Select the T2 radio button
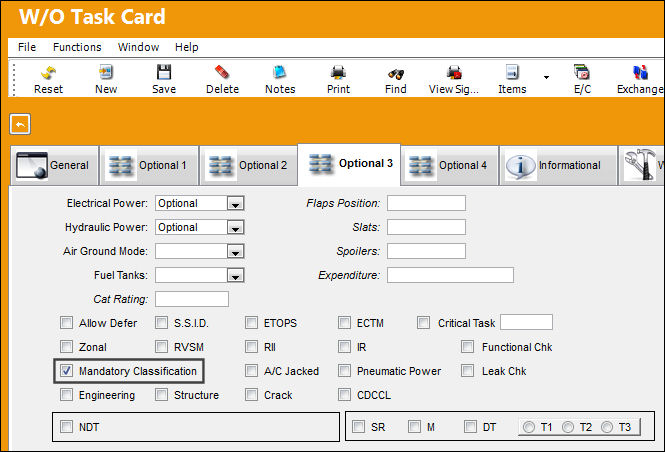This screenshot has height=452, width=665. click(x=567, y=427)
